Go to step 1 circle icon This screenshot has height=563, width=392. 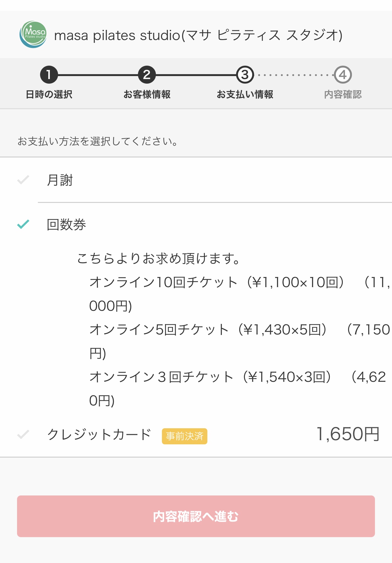click(x=49, y=75)
